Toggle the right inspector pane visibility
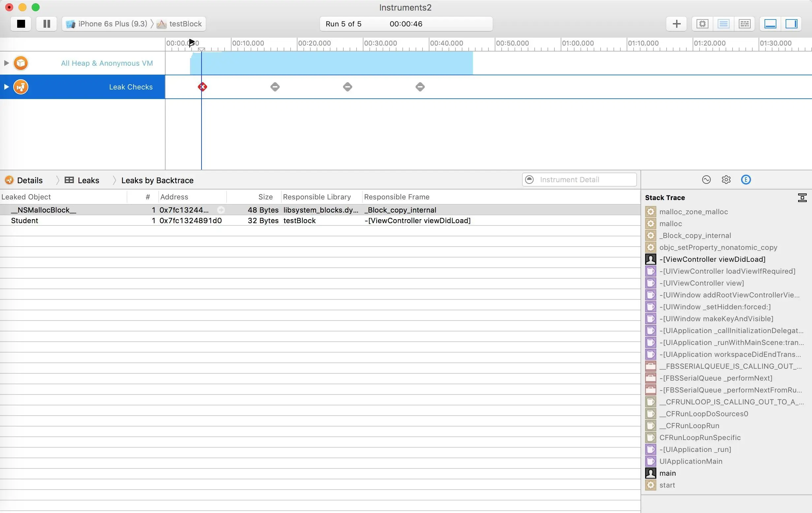The width and height of the screenshot is (812, 513). click(791, 24)
